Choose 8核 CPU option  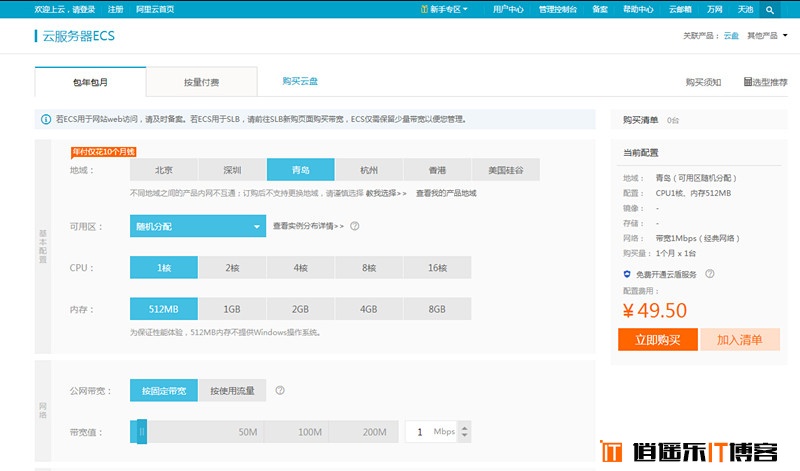tap(369, 267)
